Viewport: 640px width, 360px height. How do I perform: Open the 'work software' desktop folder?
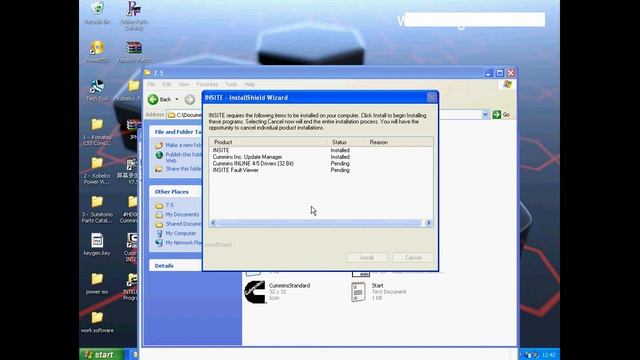(x=97, y=322)
